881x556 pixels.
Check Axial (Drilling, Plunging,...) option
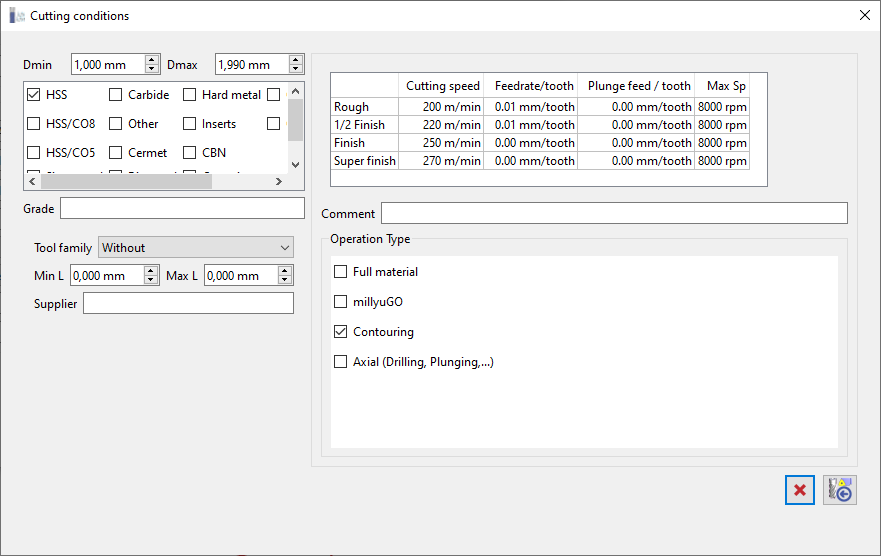tap(341, 362)
